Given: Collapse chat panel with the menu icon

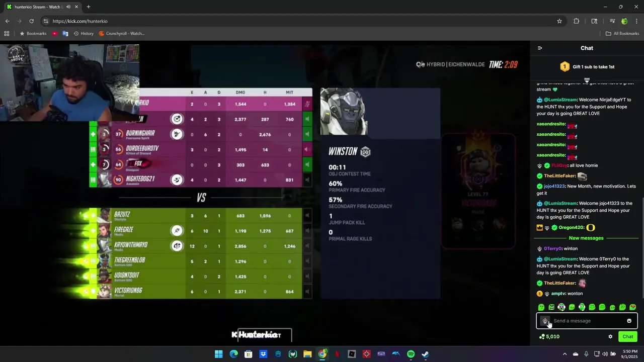Looking at the screenshot, I should [x=540, y=48].
